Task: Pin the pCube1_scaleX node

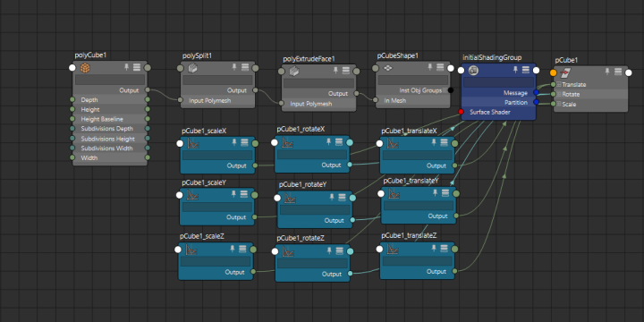Action: [234, 142]
